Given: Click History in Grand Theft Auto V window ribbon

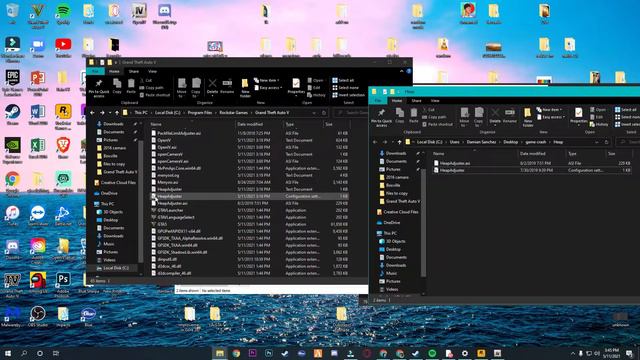Looking at the screenshot, I should [316, 95].
